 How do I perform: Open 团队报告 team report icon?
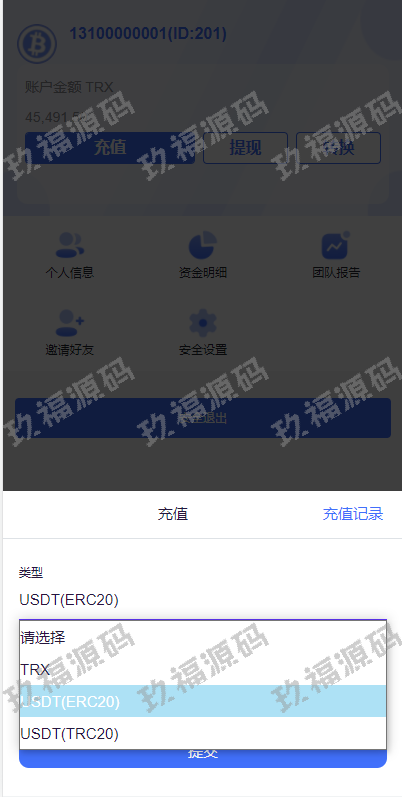tap(336, 246)
